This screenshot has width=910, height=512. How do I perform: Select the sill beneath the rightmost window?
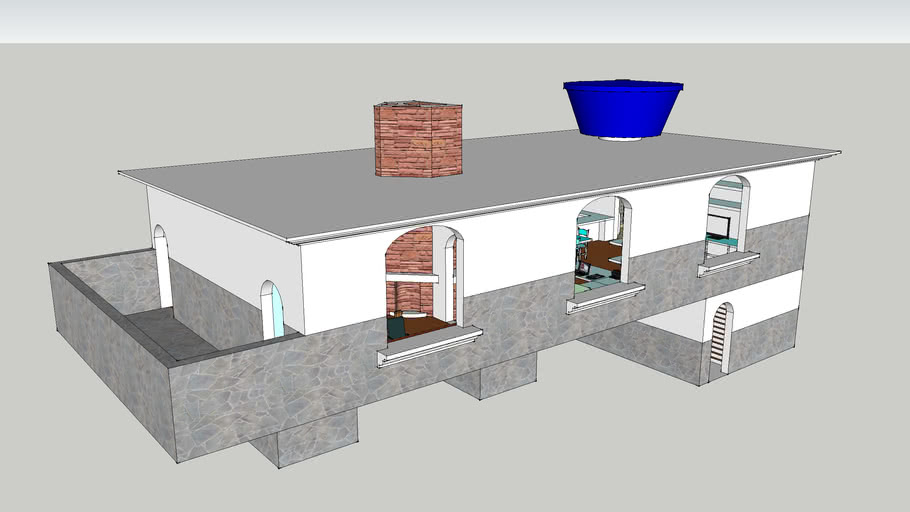click(x=728, y=264)
